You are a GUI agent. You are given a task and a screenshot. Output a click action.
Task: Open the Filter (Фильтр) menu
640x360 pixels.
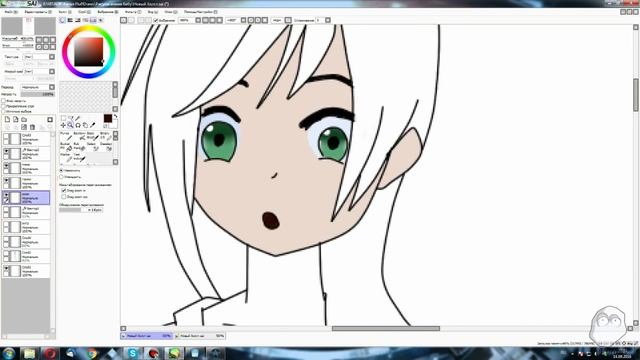pos(133,12)
